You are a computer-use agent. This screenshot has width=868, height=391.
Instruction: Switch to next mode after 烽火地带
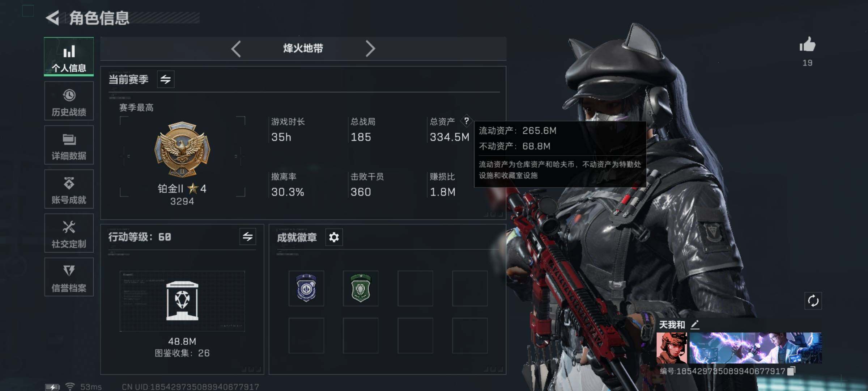point(370,49)
